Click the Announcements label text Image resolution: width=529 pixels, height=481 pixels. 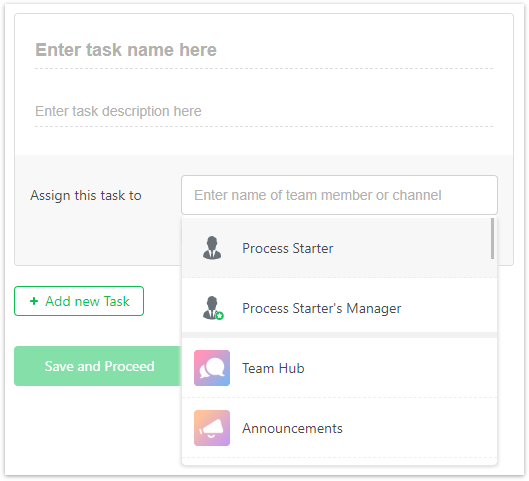click(292, 428)
